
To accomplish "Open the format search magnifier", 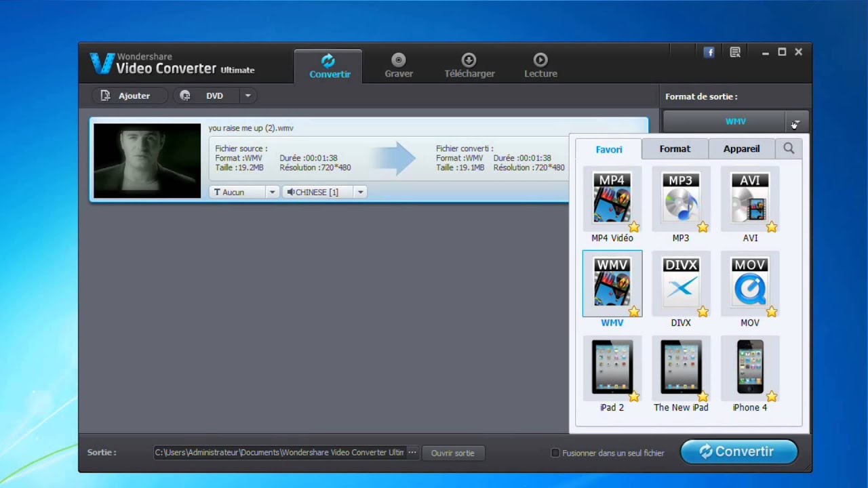I will (789, 148).
